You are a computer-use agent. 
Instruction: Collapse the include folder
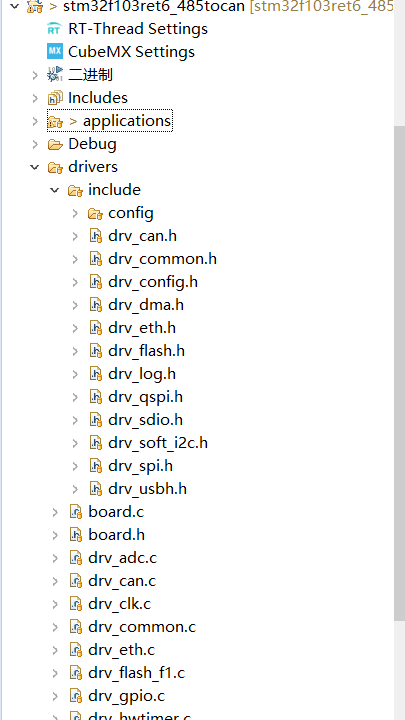[x=55, y=190]
